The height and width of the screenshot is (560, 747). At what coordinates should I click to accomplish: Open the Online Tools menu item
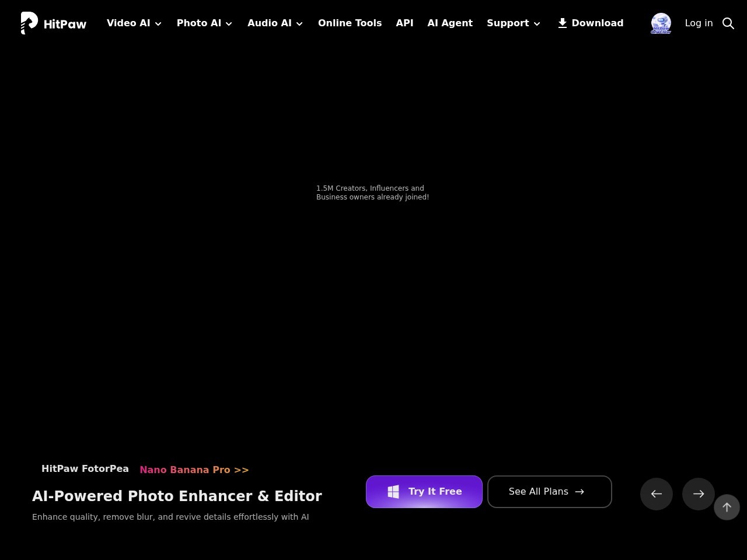coord(350,23)
